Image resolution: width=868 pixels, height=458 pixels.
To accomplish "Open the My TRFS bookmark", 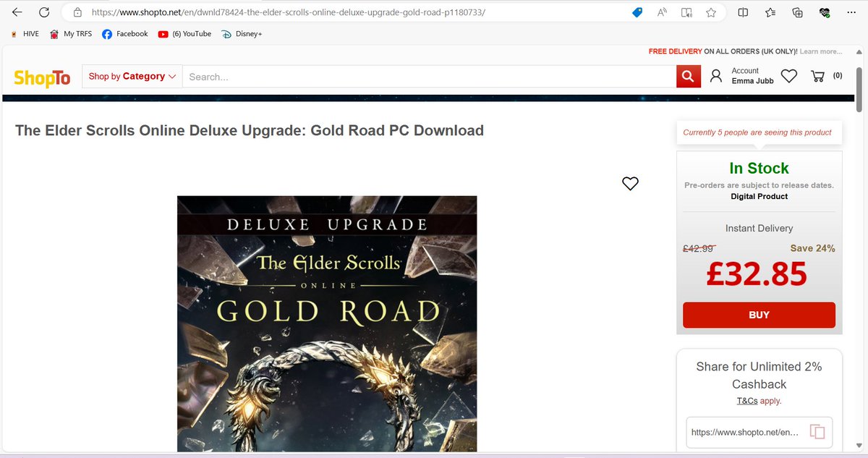I will (71, 33).
